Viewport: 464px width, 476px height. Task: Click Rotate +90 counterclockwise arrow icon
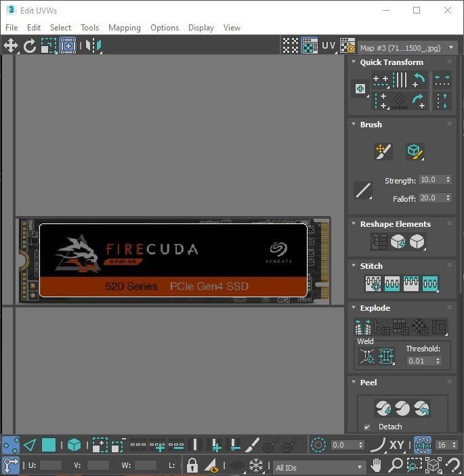[419, 80]
